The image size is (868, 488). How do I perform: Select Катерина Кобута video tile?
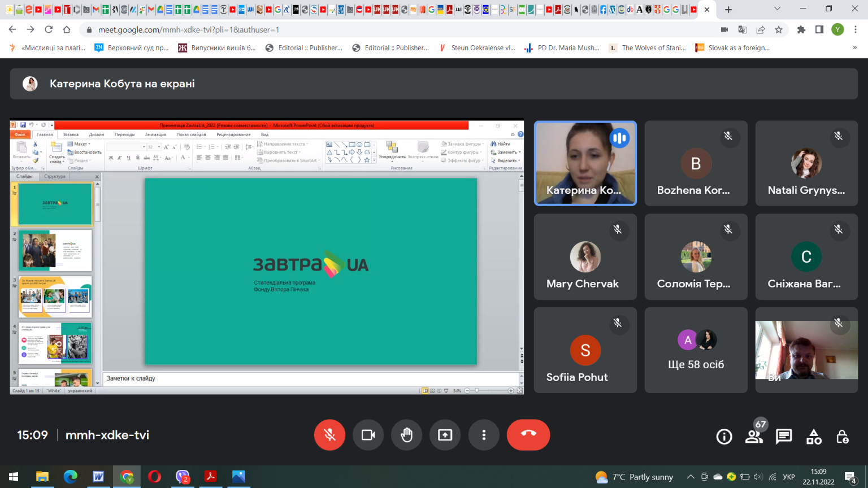coord(585,163)
